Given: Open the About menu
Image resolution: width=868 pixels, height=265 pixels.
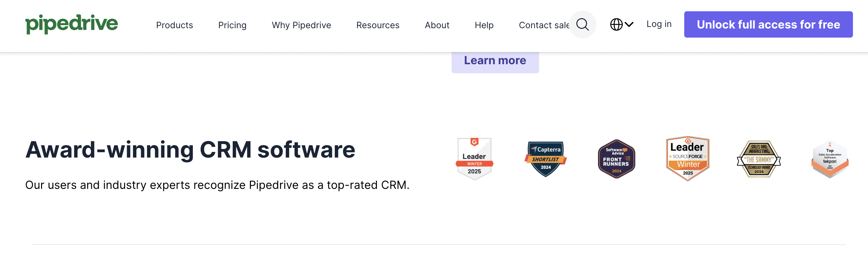Looking at the screenshot, I should coord(437,25).
